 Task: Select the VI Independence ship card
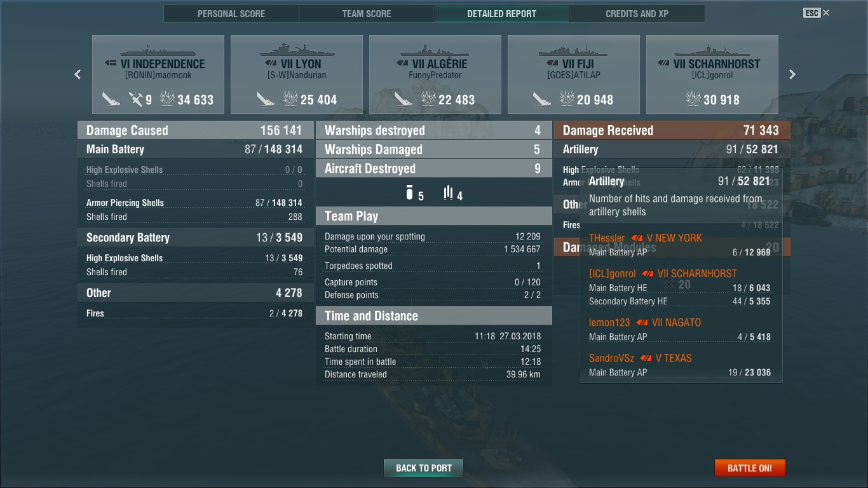[158, 74]
